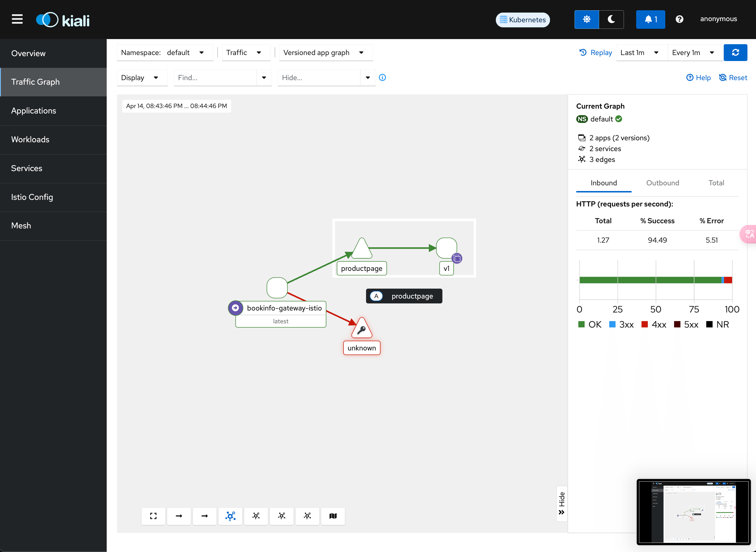
Task: Switch to light theme sun toggle
Action: (x=587, y=19)
